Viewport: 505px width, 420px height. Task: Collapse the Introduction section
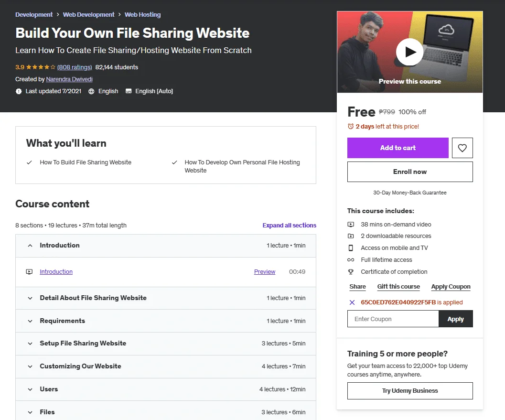coord(165,246)
